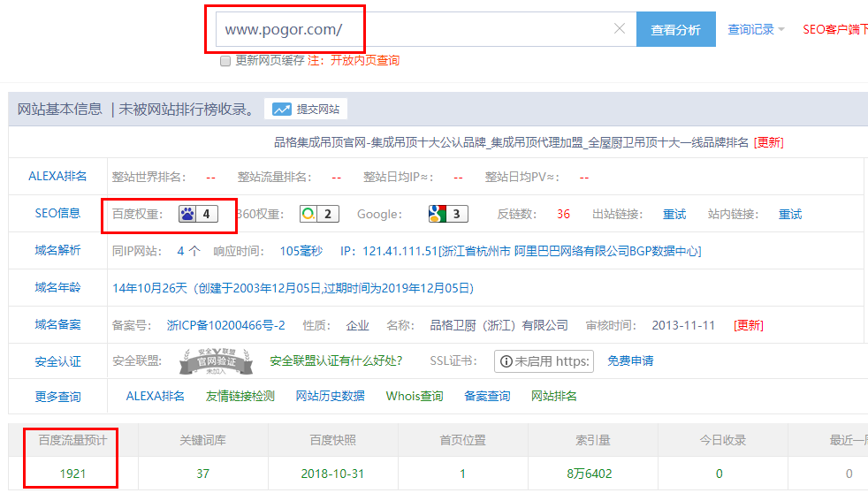Viewport: 868px width, 493px height.
Task: Open the 网站历史数据 link
Action: (330, 396)
